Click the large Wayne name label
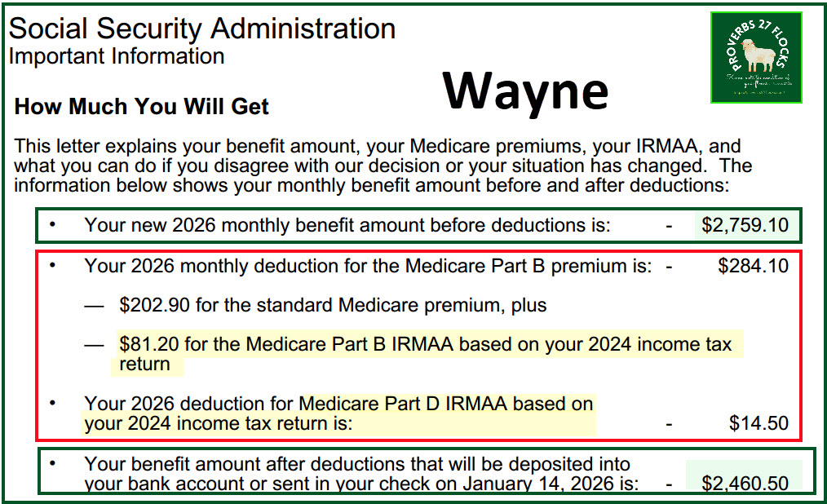This screenshot has width=827, height=504. click(x=525, y=91)
